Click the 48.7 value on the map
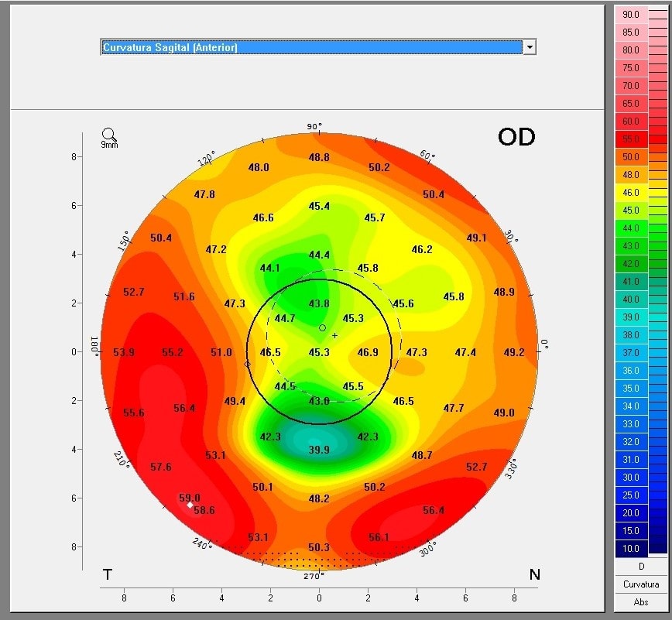The width and height of the screenshot is (672, 620). point(422,455)
